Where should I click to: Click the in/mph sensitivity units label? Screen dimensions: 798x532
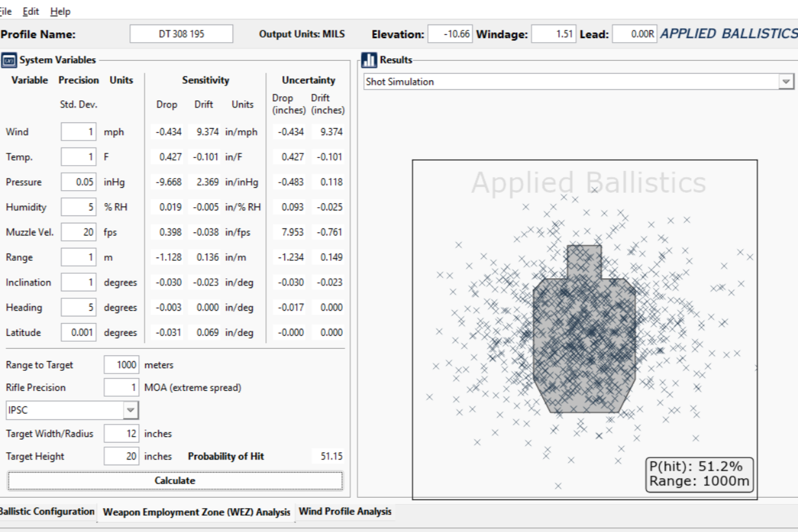click(241, 131)
